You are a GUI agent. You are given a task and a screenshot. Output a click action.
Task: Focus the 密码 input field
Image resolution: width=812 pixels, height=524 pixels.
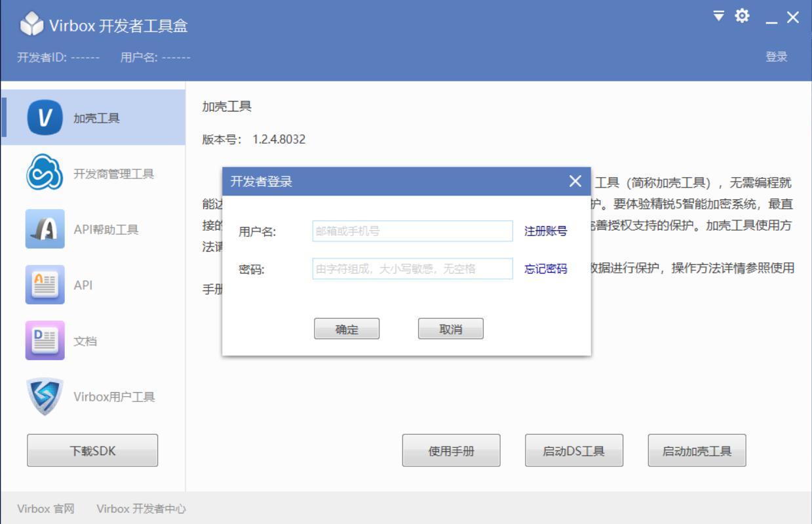(x=413, y=269)
